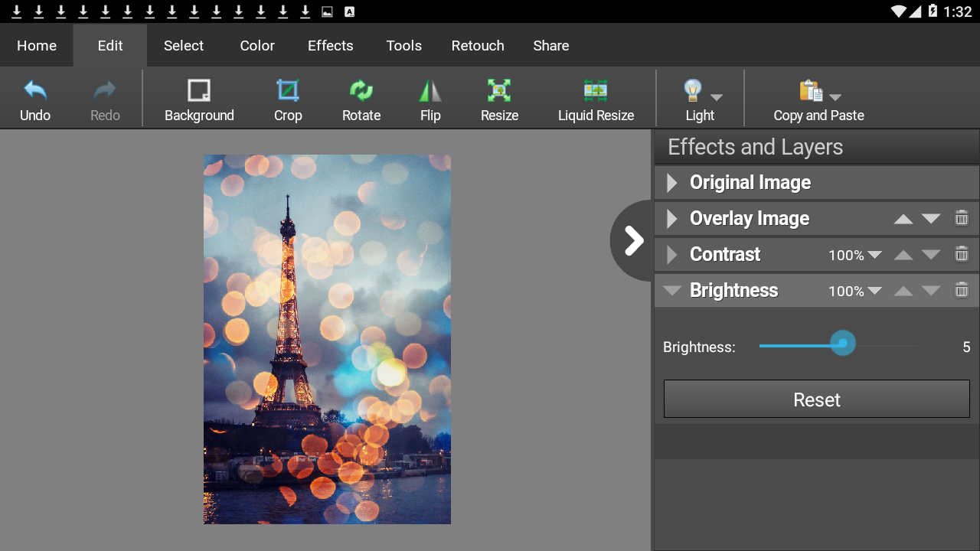Click the Brightness slider handle
980x551 pixels.
click(843, 344)
